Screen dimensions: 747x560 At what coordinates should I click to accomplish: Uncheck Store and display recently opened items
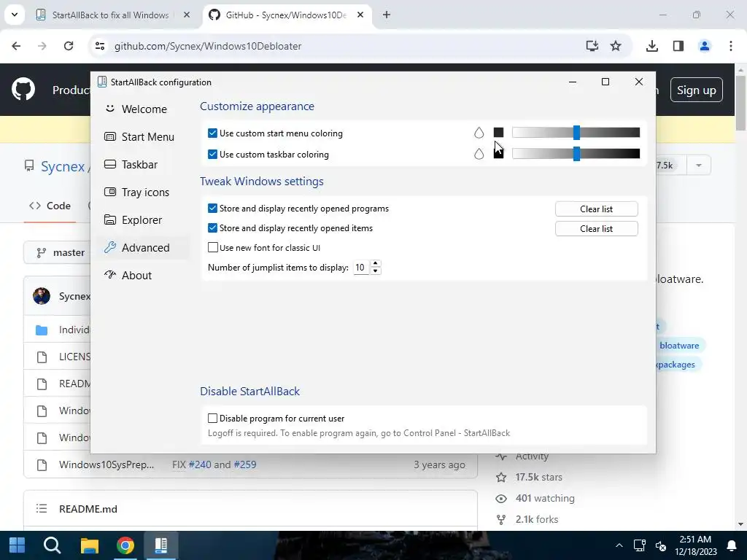click(x=212, y=228)
